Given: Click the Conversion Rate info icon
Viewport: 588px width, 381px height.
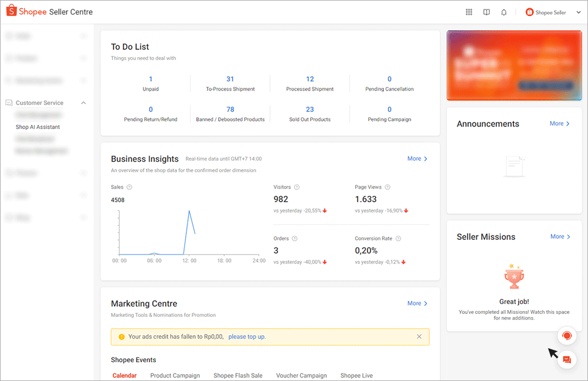Looking at the screenshot, I should [398, 239].
